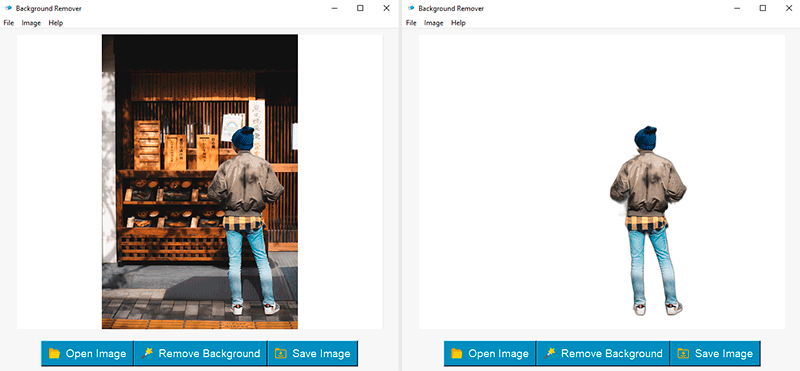Click app logo icon in right title bar
Viewport: 800px width, 371px height.
point(411,8)
